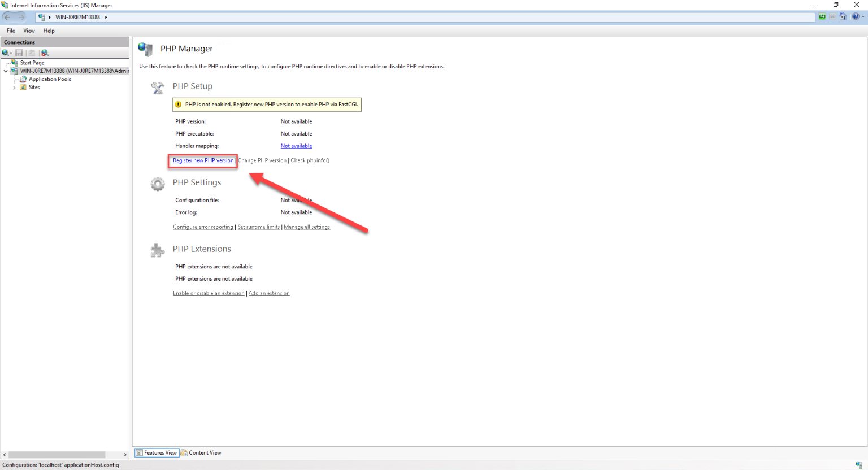Screen dimensions: 868x470
Task: Click the green Refresh icon in the toolbar
Action: [x=822, y=16]
